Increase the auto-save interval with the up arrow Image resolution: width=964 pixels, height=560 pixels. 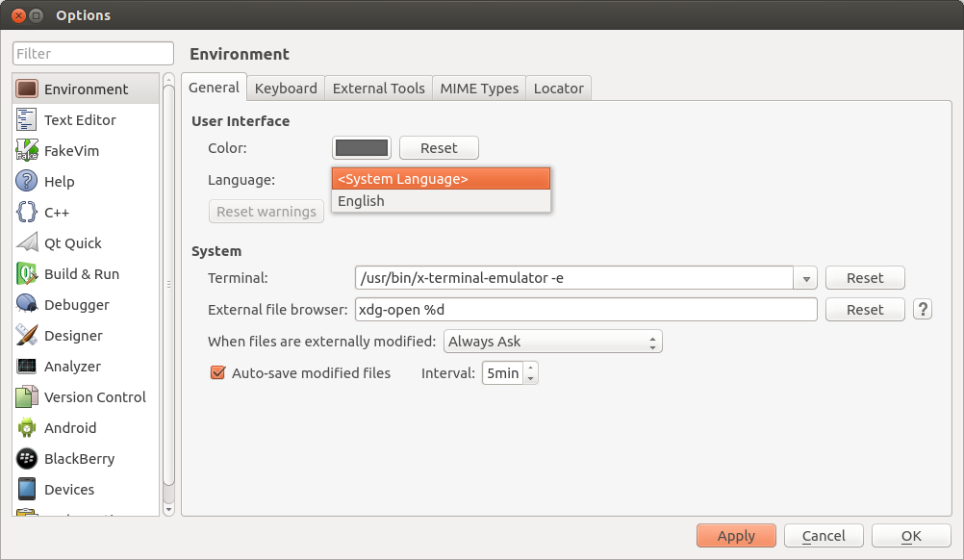(531, 368)
